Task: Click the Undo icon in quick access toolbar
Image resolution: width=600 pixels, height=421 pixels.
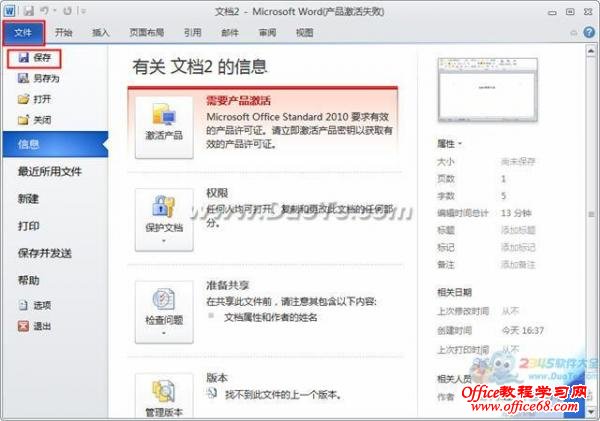Action: (x=45, y=11)
